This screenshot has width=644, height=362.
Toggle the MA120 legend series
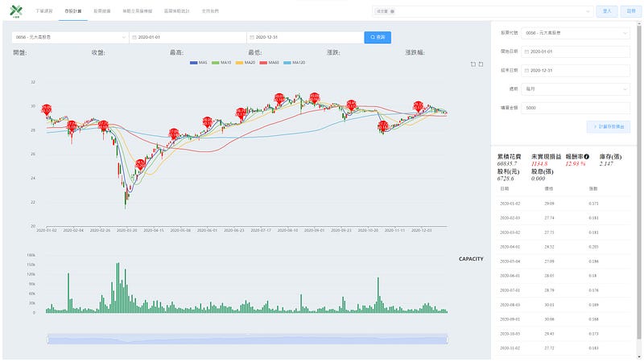294,63
